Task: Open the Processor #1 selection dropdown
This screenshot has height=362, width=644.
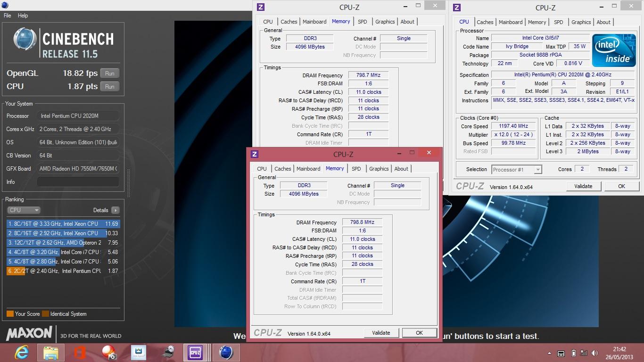Action: click(516, 170)
